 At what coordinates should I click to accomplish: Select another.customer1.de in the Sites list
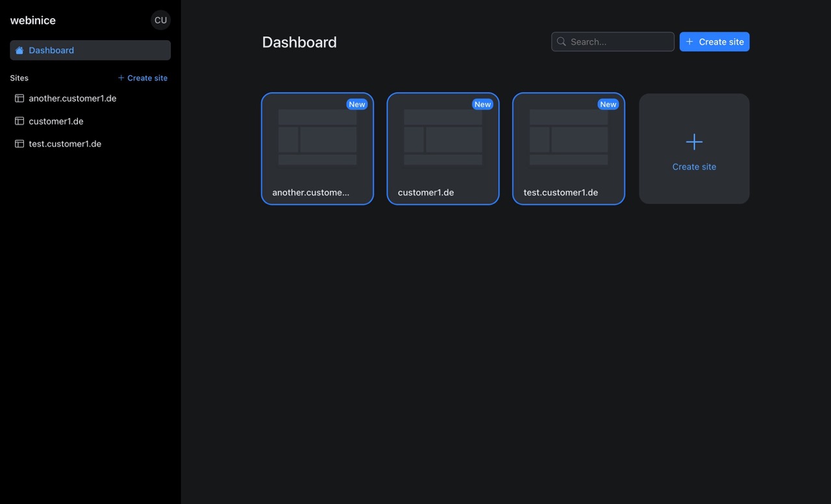(72, 98)
